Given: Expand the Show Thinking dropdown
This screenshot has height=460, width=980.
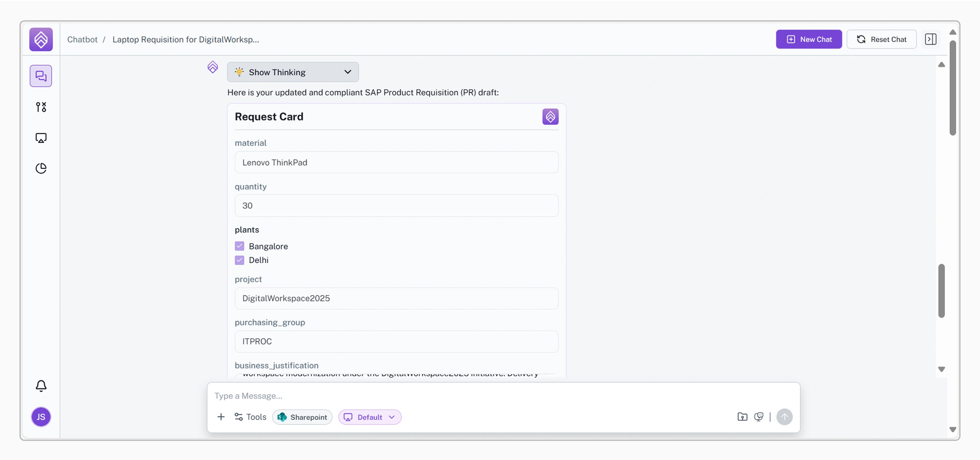Looking at the screenshot, I should (293, 72).
